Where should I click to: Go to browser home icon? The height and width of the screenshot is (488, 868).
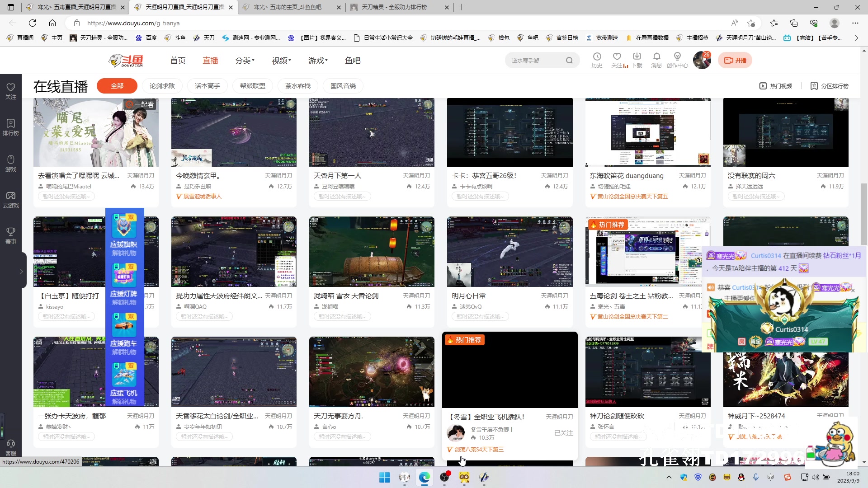[x=52, y=23]
